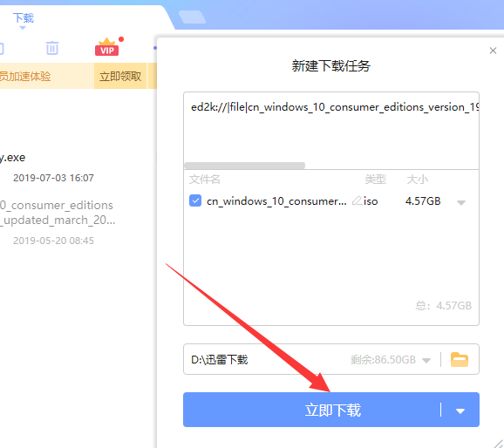Click the 文件名 column header

point(204,180)
